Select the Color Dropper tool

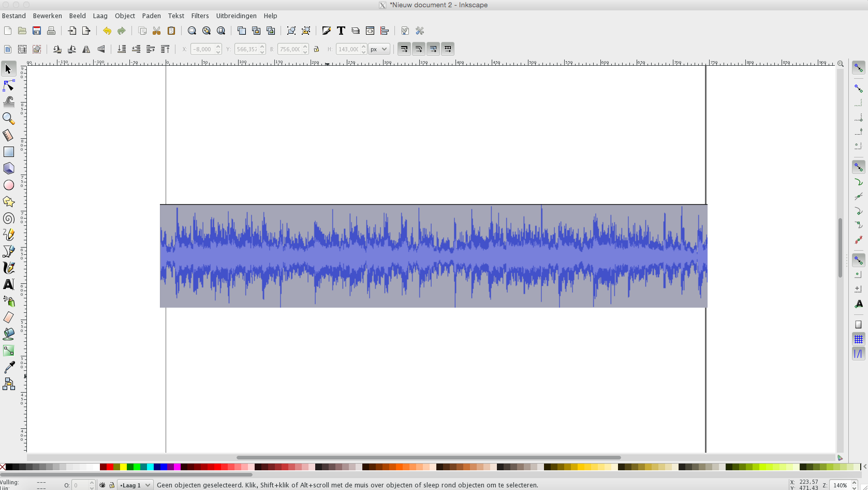[8, 367]
